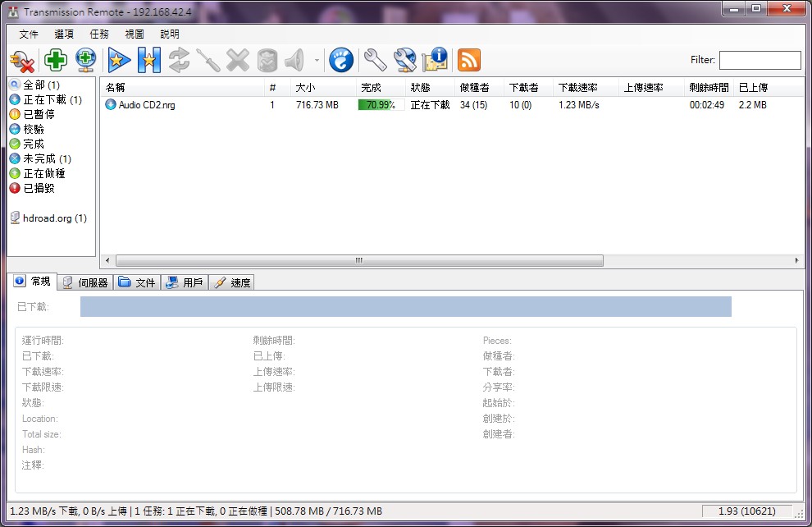Image resolution: width=812 pixels, height=527 pixels.
Task: Click the 1.93 (10621) version in status bar
Action: click(x=746, y=511)
